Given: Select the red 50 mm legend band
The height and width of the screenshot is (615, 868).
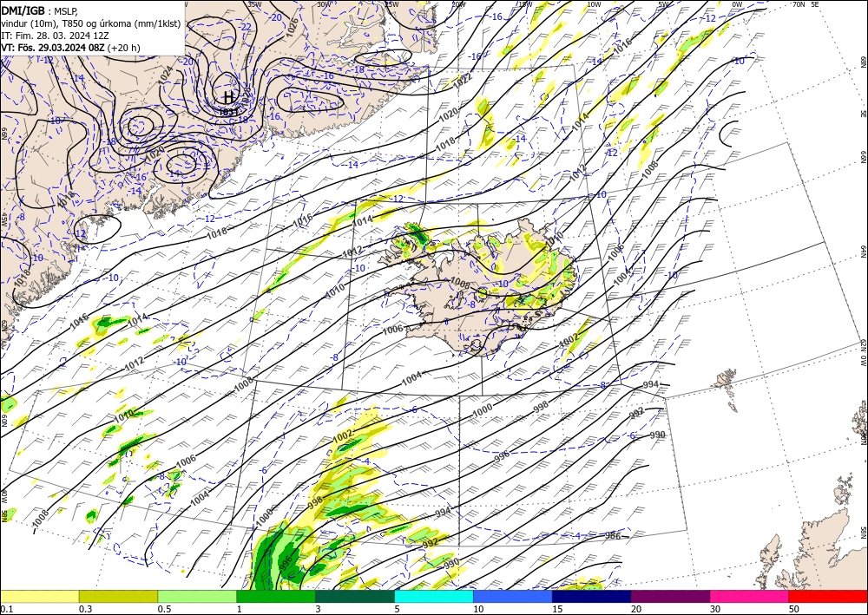Looking at the screenshot, I should (828, 596).
